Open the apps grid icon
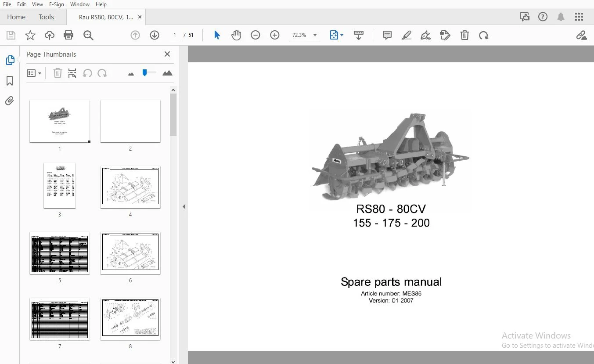Image resolution: width=594 pixels, height=364 pixels. 579,17
